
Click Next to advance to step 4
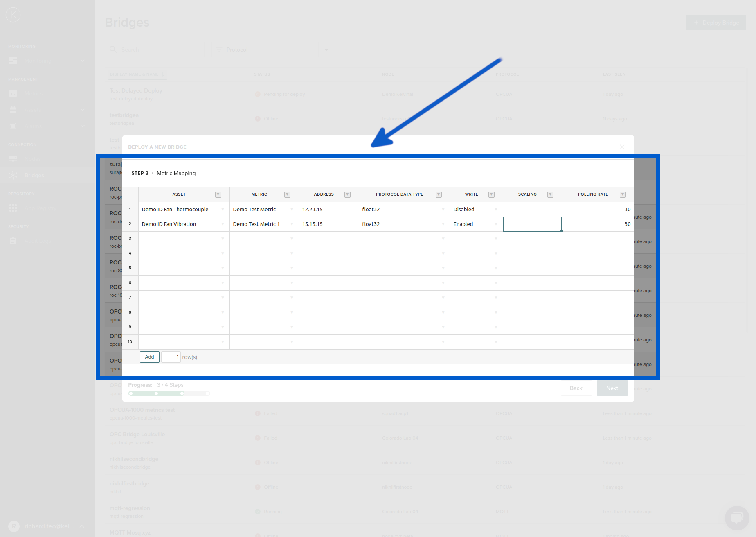pyautogui.click(x=612, y=388)
